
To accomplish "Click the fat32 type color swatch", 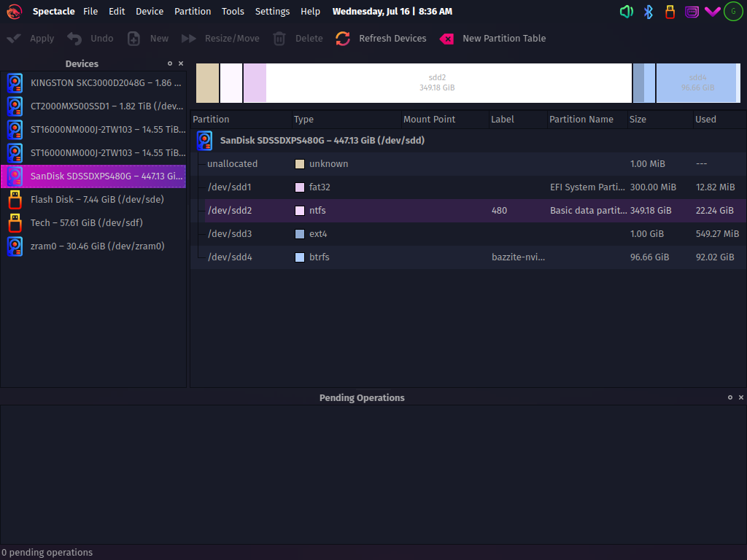I will coord(300,187).
